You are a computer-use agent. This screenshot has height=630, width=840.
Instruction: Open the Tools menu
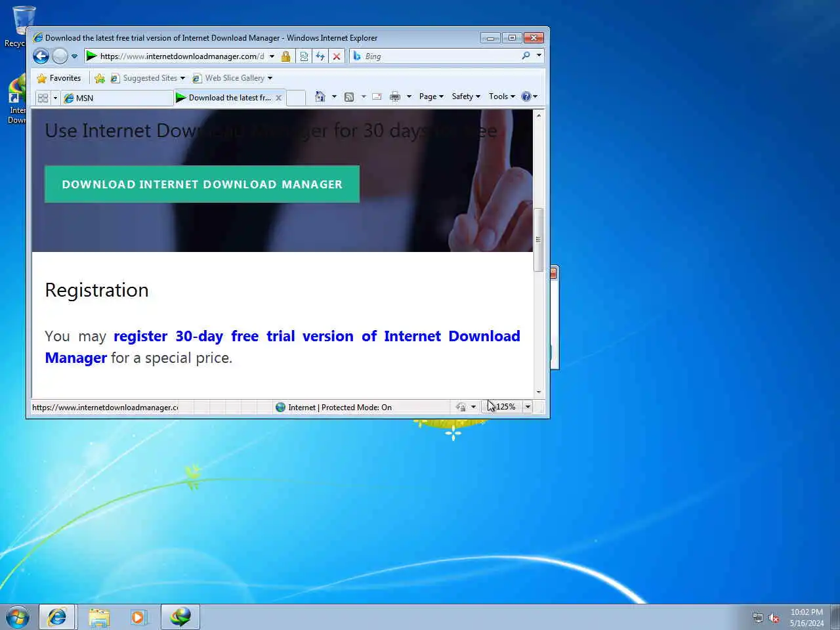(x=502, y=96)
